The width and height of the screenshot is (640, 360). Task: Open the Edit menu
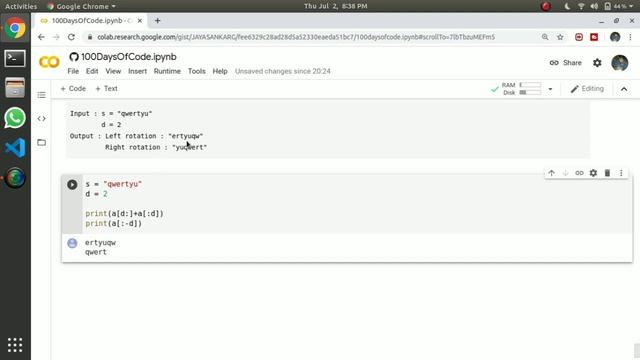(92, 71)
